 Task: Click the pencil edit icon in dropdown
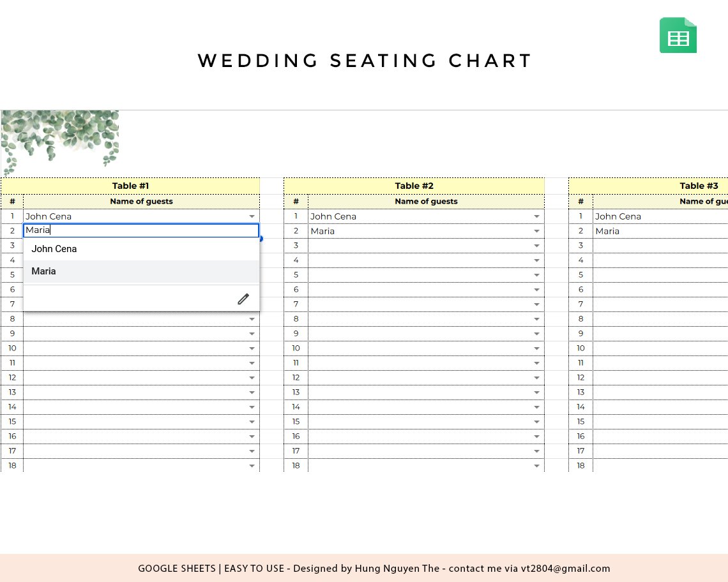(x=243, y=299)
